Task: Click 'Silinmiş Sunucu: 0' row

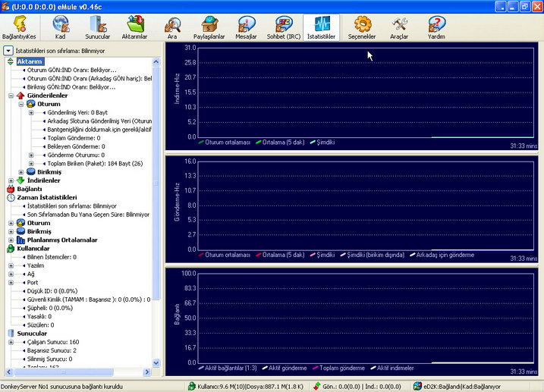Action: pyautogui.click(x=49, y=359)
